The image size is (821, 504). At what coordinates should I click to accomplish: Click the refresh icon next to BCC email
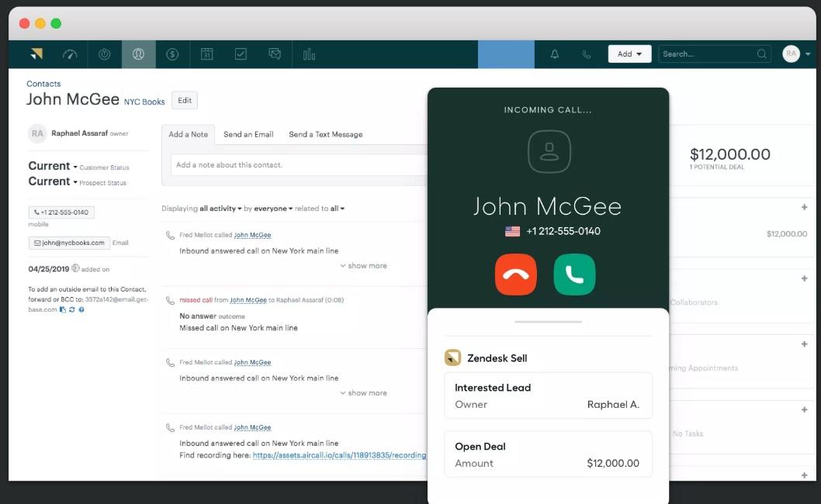[x=71, y=309]
